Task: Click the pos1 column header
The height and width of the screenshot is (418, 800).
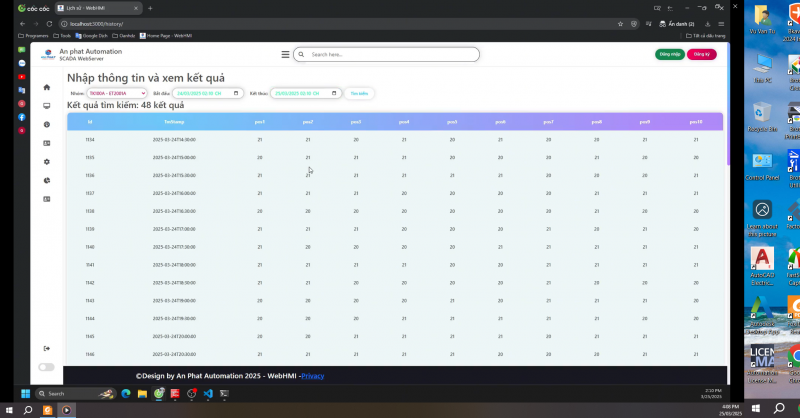Action: coord(260,122)
